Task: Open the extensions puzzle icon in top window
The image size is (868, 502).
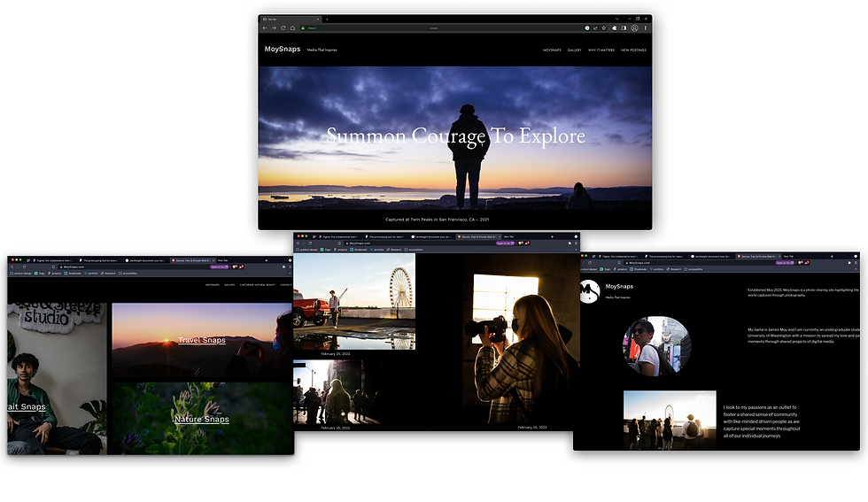Action: (615, 27)
